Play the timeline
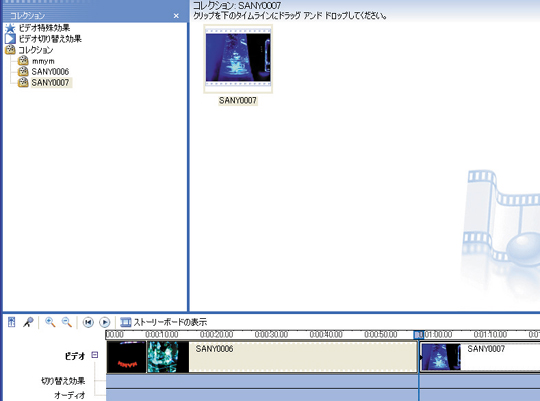540x401 pixels. coord(104,322)
